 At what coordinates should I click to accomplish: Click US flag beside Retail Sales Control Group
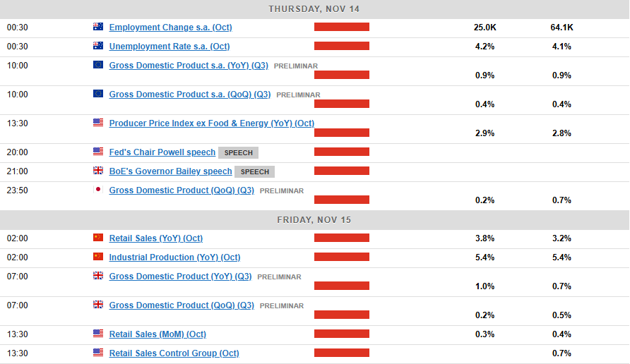coord(98,353)
